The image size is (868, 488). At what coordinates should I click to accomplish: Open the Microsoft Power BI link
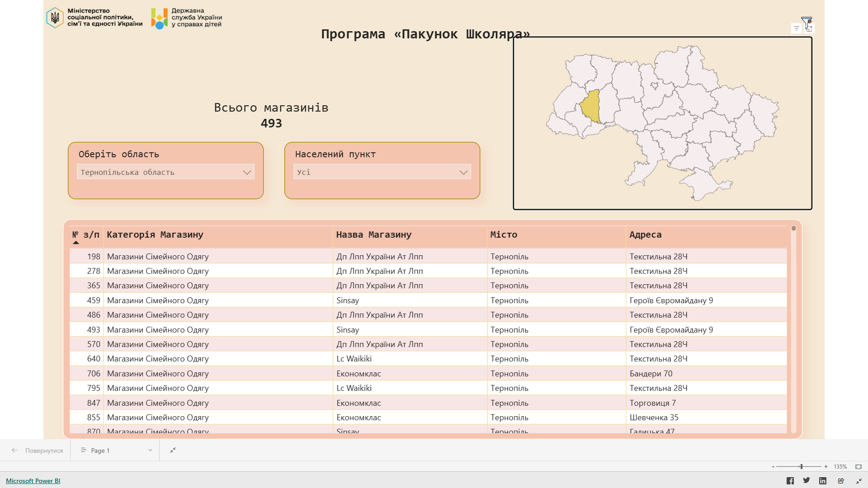click(33, 481)
